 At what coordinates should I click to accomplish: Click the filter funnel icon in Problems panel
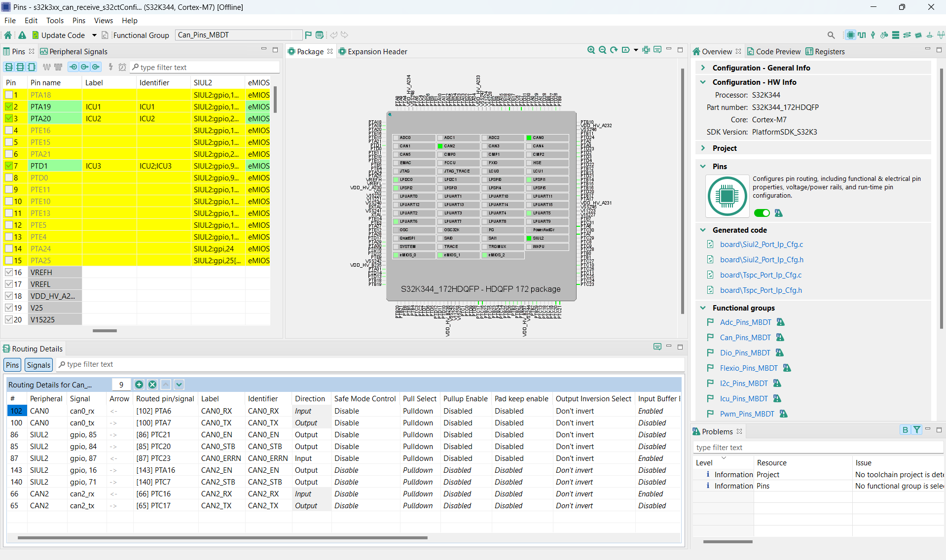tap(916, 429)
